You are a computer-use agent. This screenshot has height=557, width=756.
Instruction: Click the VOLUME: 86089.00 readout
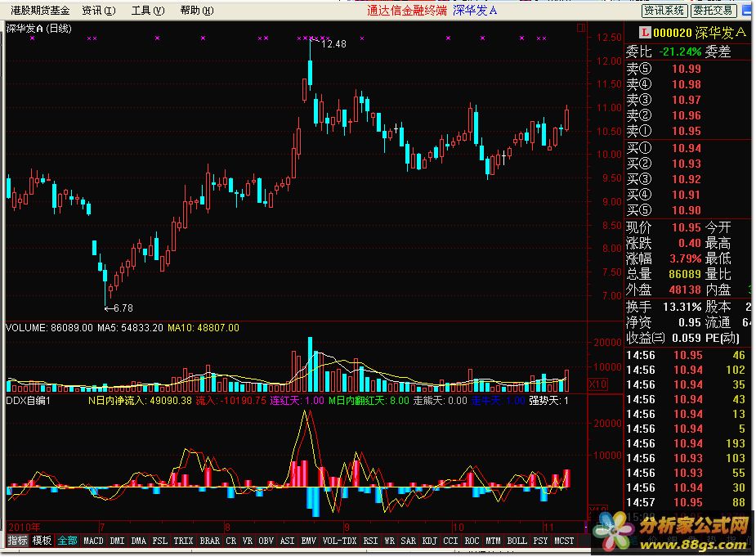tap(49, 328)
